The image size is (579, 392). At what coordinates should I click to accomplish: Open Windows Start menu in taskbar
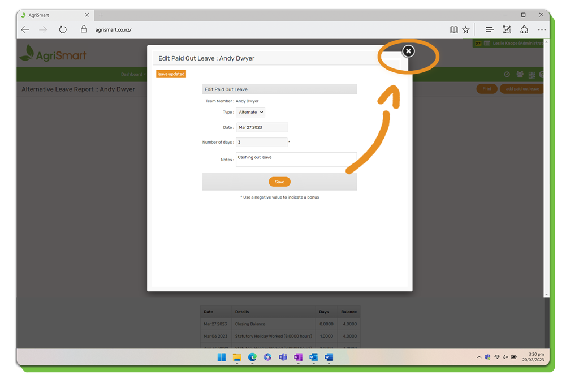[x=222, y=357]
